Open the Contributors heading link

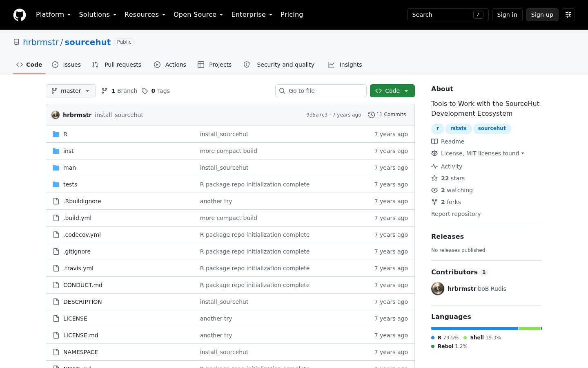coord(459,272)
